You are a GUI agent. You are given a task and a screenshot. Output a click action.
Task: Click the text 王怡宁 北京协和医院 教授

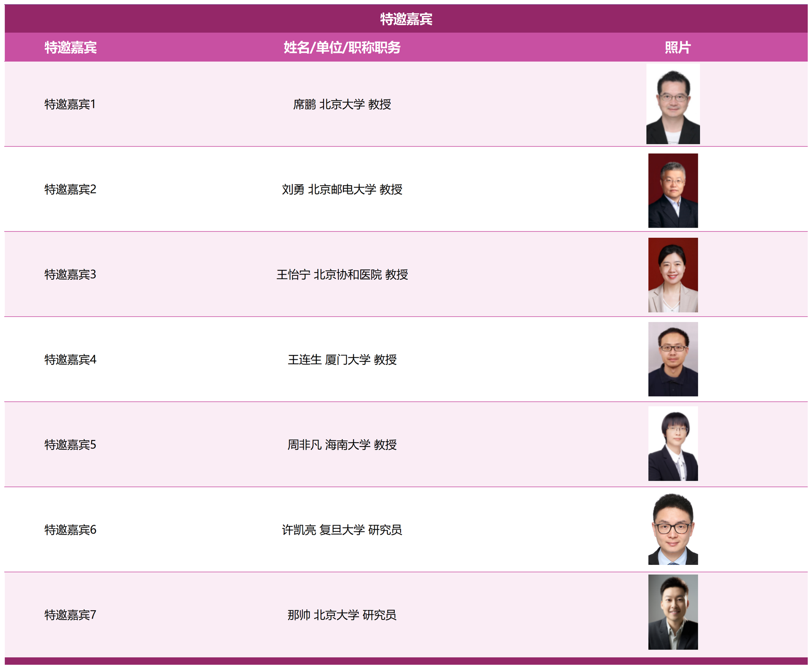tap(342, 275)
